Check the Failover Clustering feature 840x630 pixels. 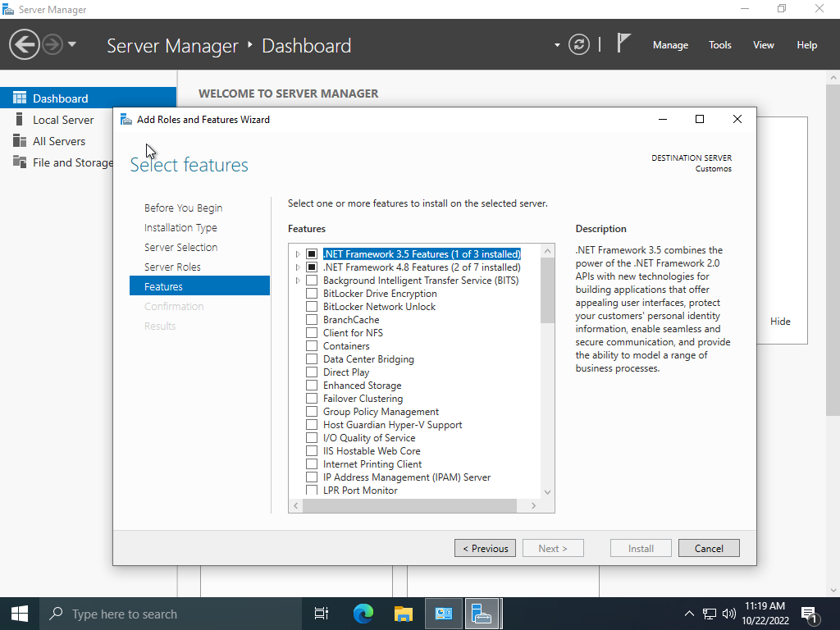pyautogui.click(x=312, y=399)
